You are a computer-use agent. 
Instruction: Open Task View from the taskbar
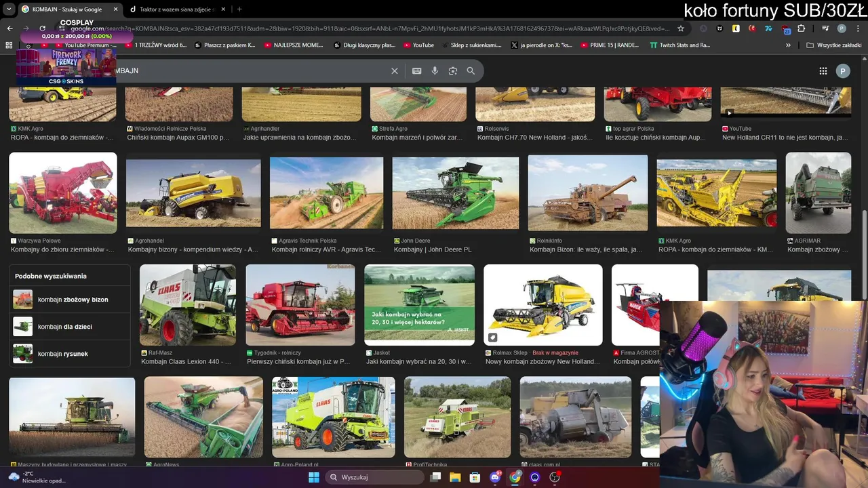(435, 477)
